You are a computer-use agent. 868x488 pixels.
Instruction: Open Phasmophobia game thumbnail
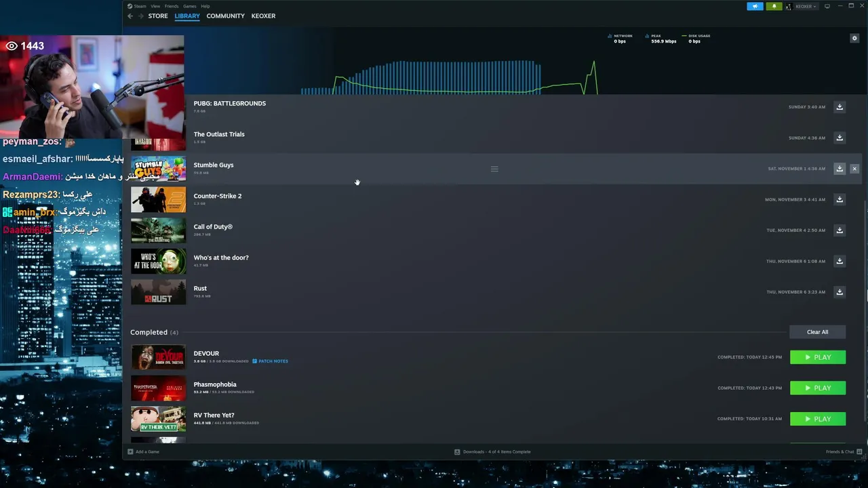158,388
